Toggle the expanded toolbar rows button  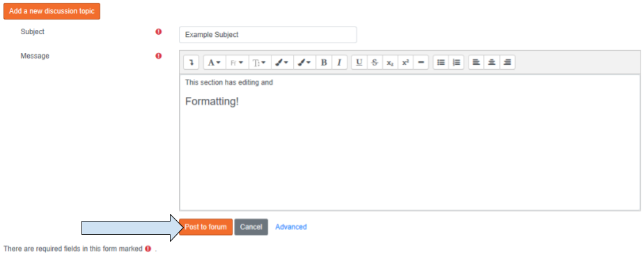[191, 63]
